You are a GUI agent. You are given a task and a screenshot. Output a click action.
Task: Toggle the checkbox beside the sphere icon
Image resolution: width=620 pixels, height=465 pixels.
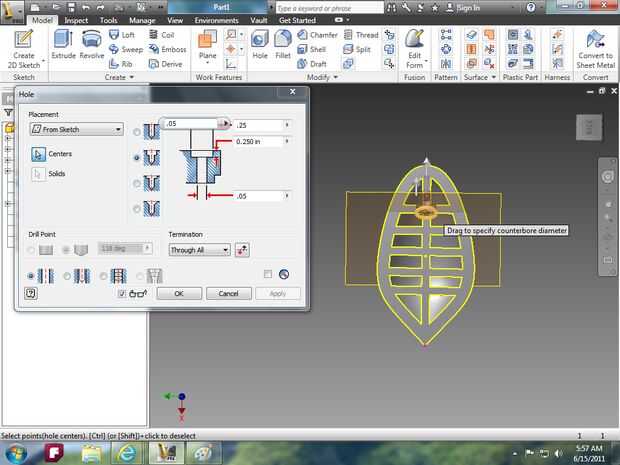click(x=268, y=274)
